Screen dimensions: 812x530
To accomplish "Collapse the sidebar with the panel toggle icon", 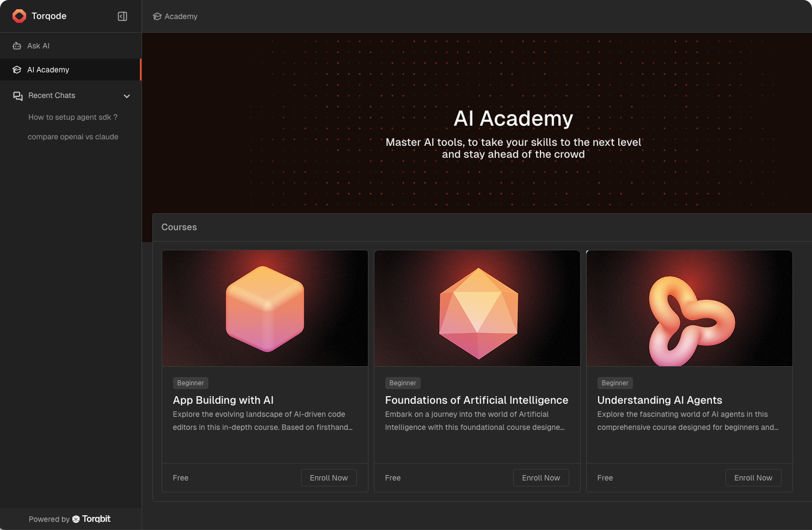I will point(122,16).
